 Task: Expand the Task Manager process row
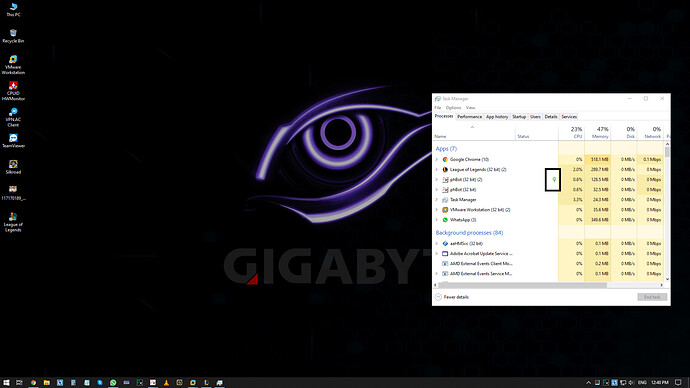(x=437, y=200)
